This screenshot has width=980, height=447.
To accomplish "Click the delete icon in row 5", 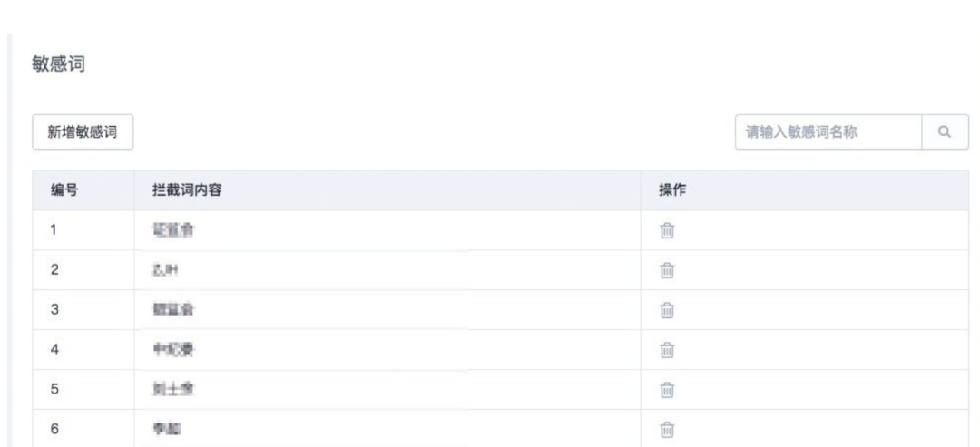I will tap(667, 390).
